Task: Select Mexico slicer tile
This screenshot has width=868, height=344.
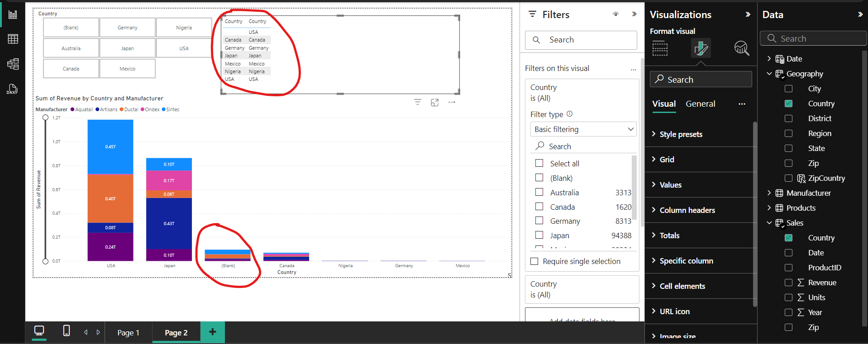Action: 128,69
